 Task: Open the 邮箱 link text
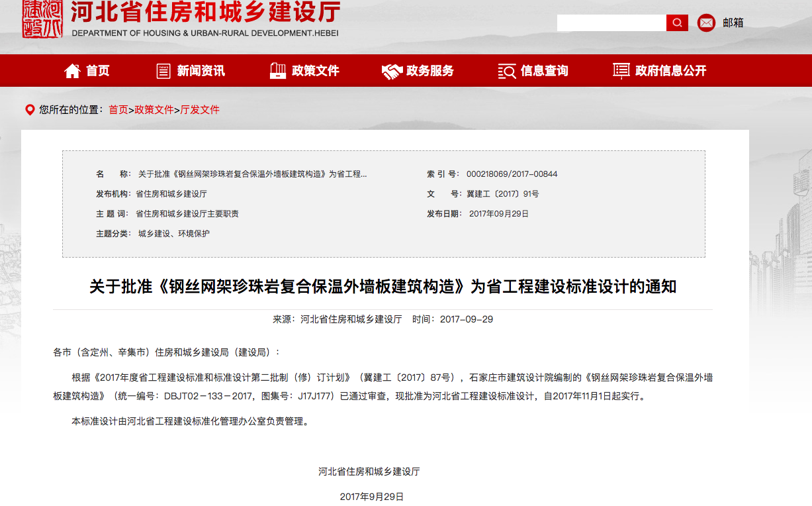[733, 23]
